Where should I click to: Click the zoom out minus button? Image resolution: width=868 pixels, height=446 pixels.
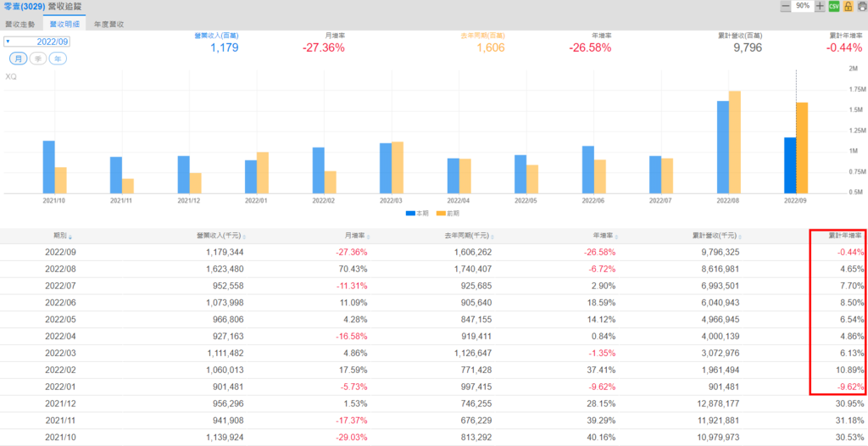point(785,6)
